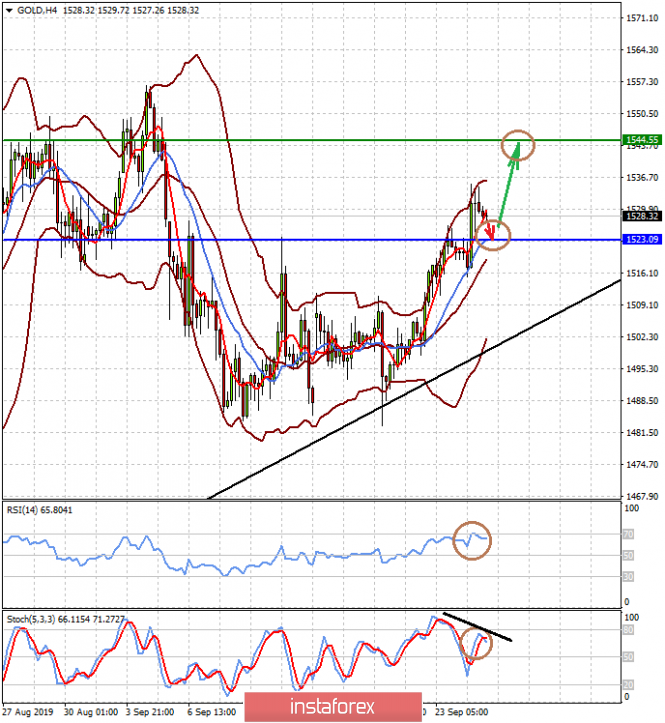Click the green upward arrow annotation
Viewport: 665px width, 723px height.
pos(509,184)
